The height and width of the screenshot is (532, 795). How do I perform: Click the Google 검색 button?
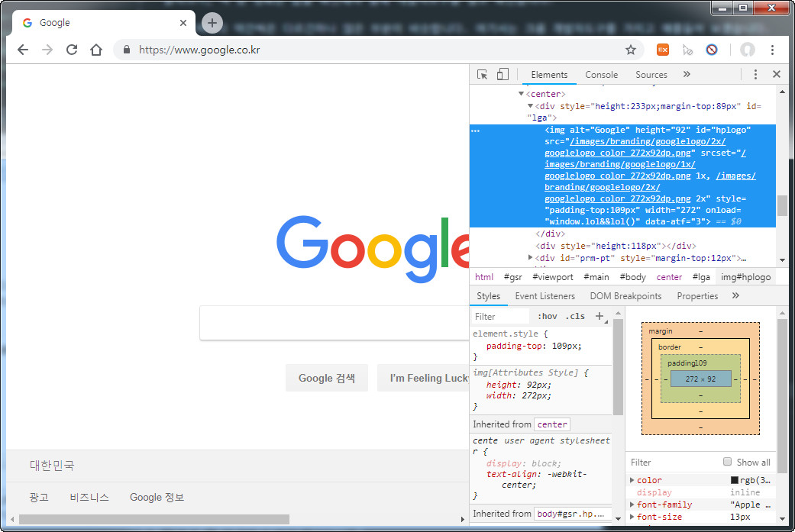click(x=327, y=378)
